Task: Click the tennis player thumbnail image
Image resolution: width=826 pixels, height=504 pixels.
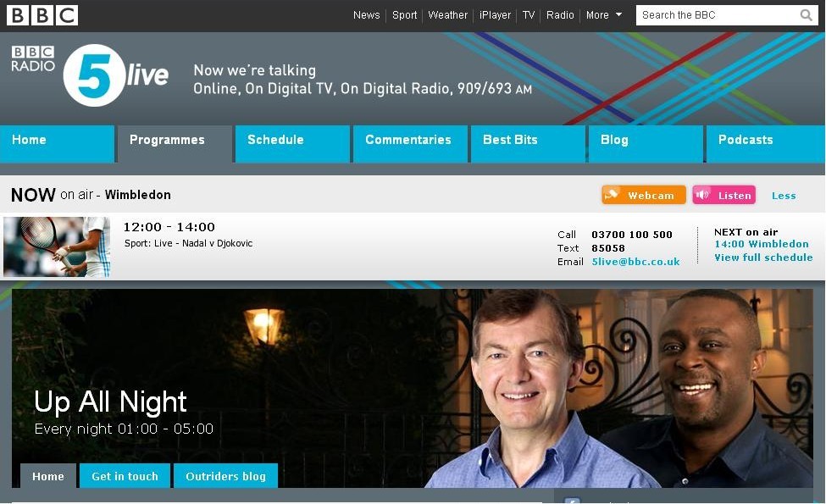Action: click(57, 246)
